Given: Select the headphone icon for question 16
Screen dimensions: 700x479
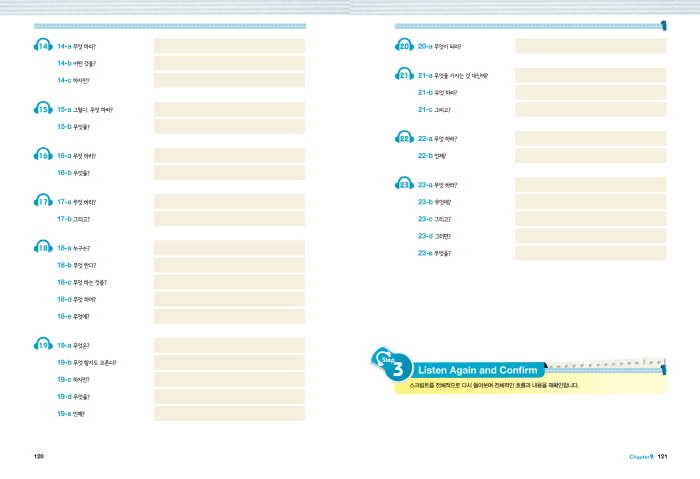Looking at the screenshot, I should tap(43, 155).
